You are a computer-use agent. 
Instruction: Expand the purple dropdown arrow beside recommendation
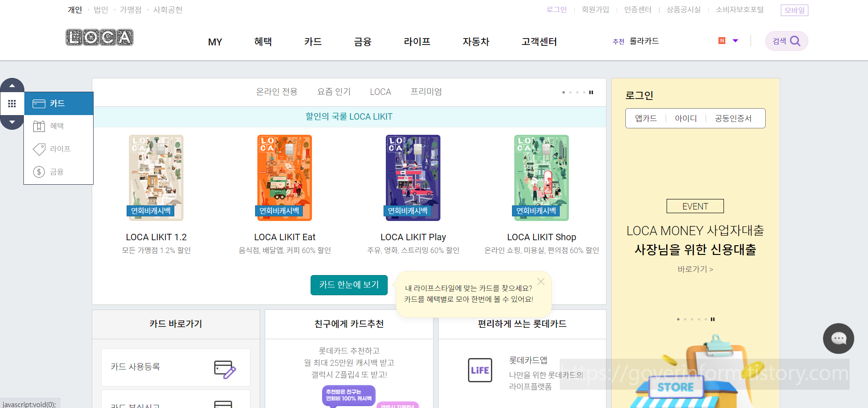pos(735,41)
